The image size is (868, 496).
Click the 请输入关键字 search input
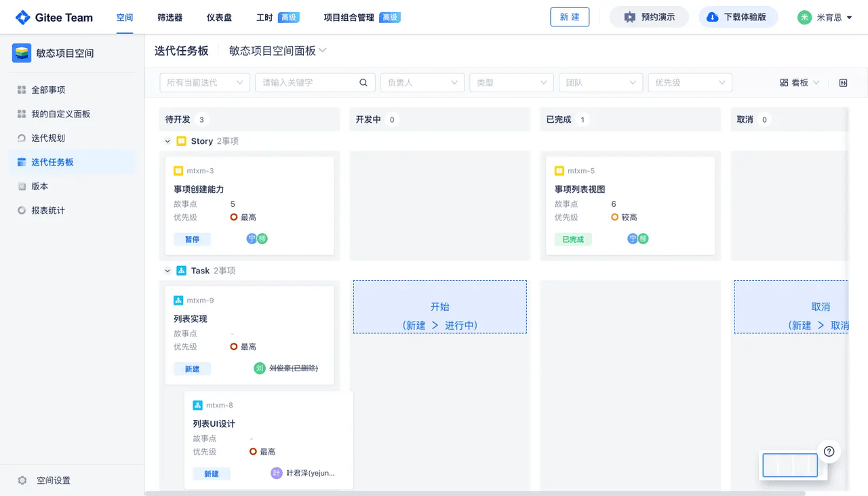pyautogui.click(x=309, y=83)
